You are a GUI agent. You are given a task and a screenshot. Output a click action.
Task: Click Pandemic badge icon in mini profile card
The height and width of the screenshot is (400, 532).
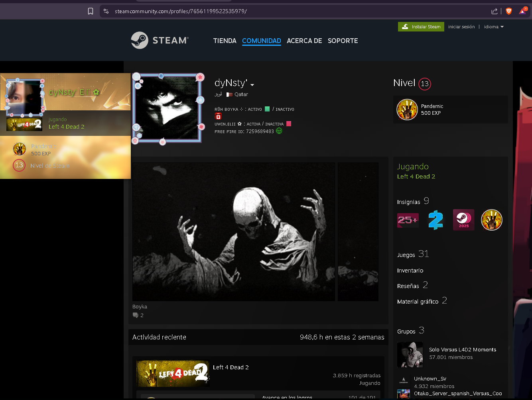[20, 149]
